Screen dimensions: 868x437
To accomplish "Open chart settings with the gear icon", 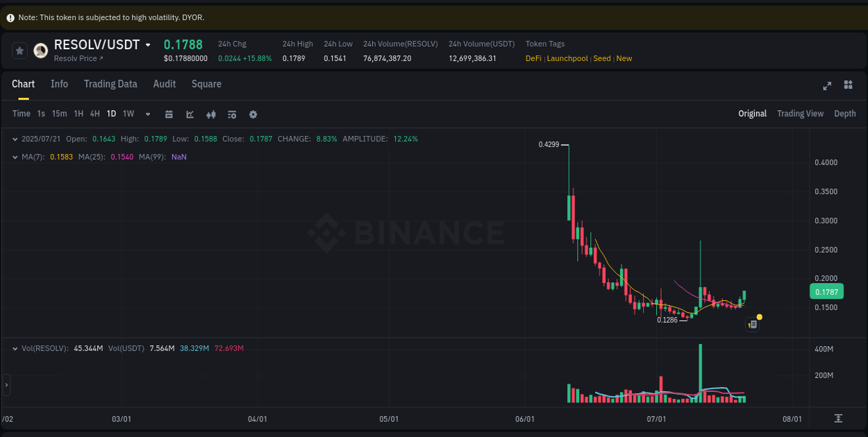I will (253, 114).
